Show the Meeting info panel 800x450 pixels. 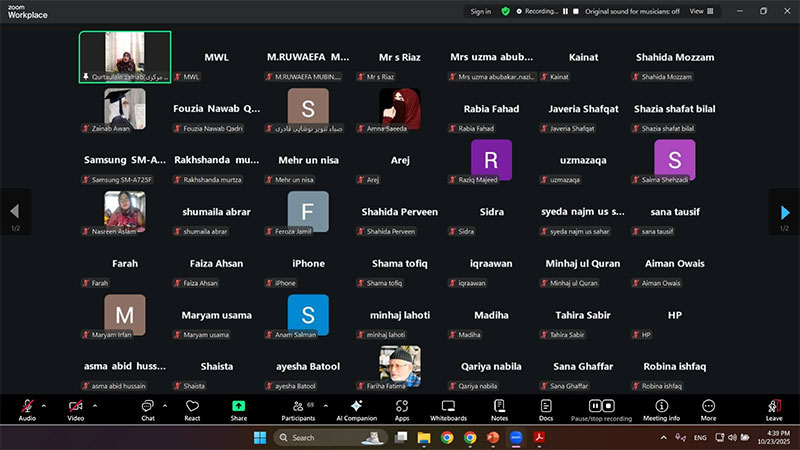click(661, 409)
